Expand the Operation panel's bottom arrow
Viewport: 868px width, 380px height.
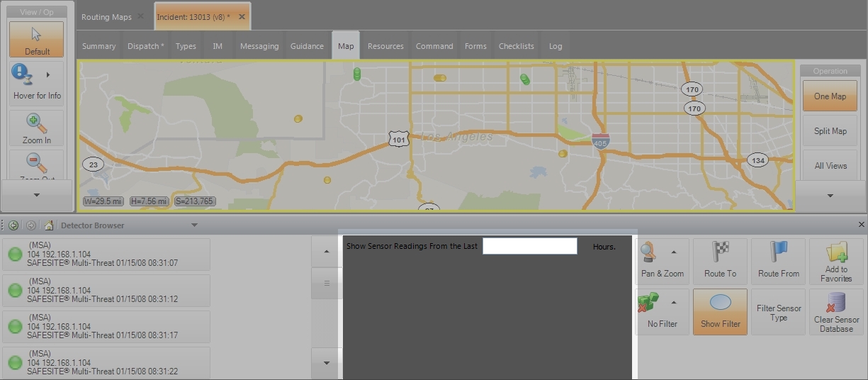click(830, 195)
